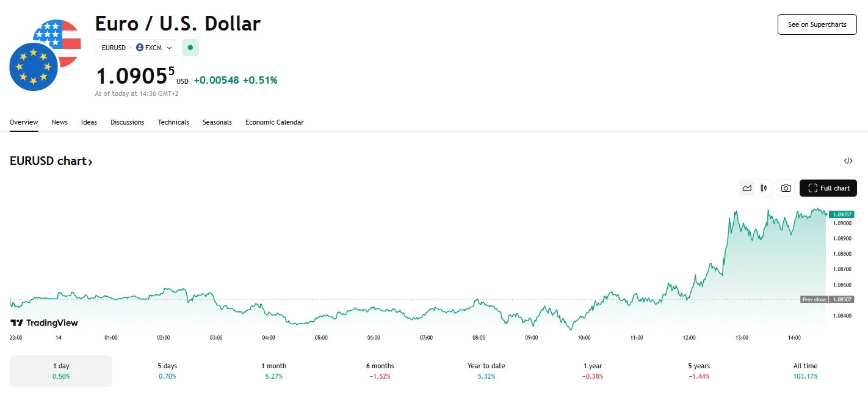
Task: Select the 1 month time range
Action: point(273,371)
